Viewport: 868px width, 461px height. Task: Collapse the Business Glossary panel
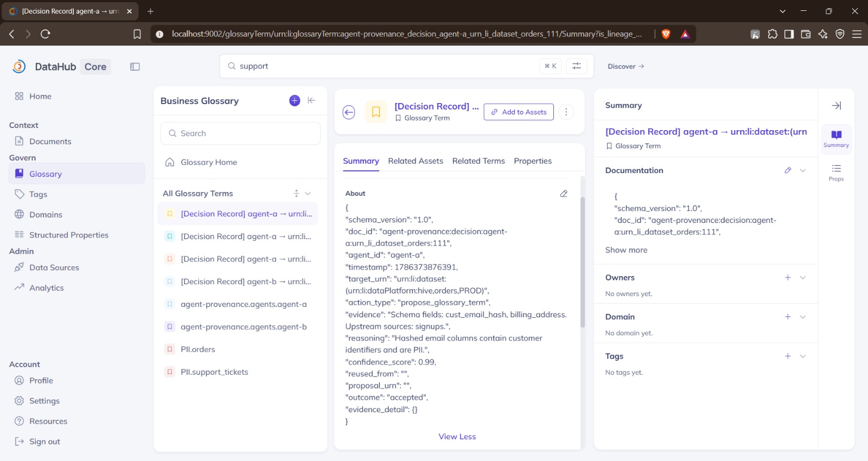coord(311,100)
